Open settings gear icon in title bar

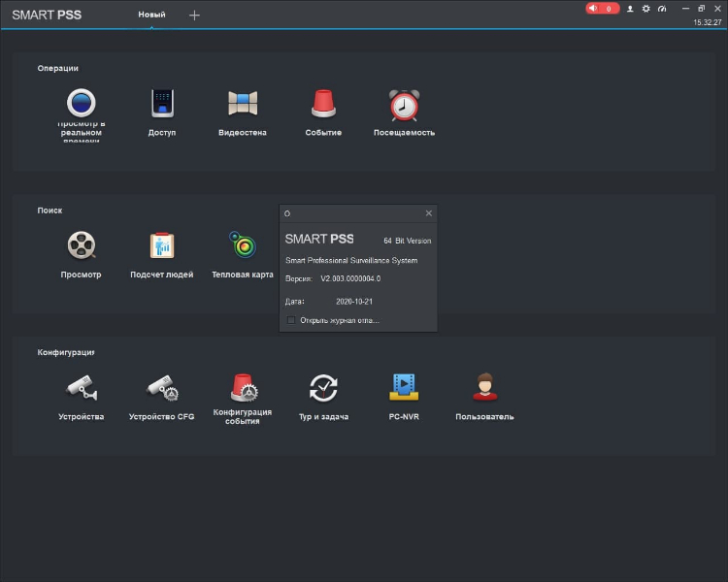pos(645,9)
